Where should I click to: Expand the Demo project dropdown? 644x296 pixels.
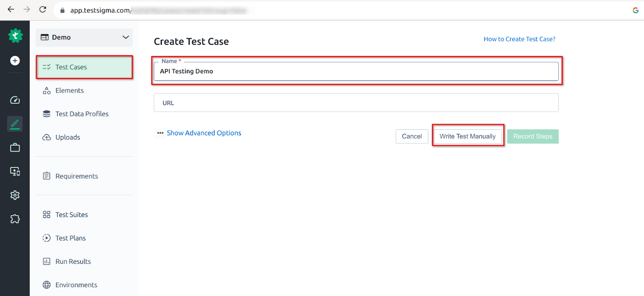click(x=84, y=37)
